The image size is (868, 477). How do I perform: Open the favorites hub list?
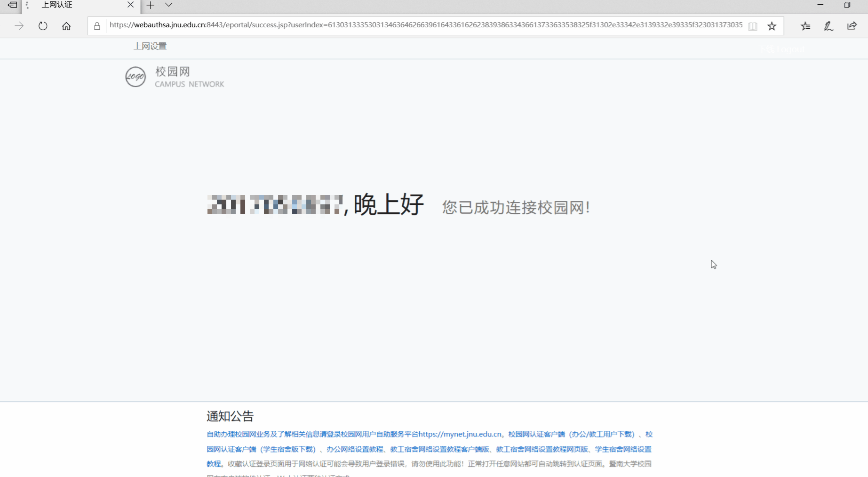tap(805, 26)
